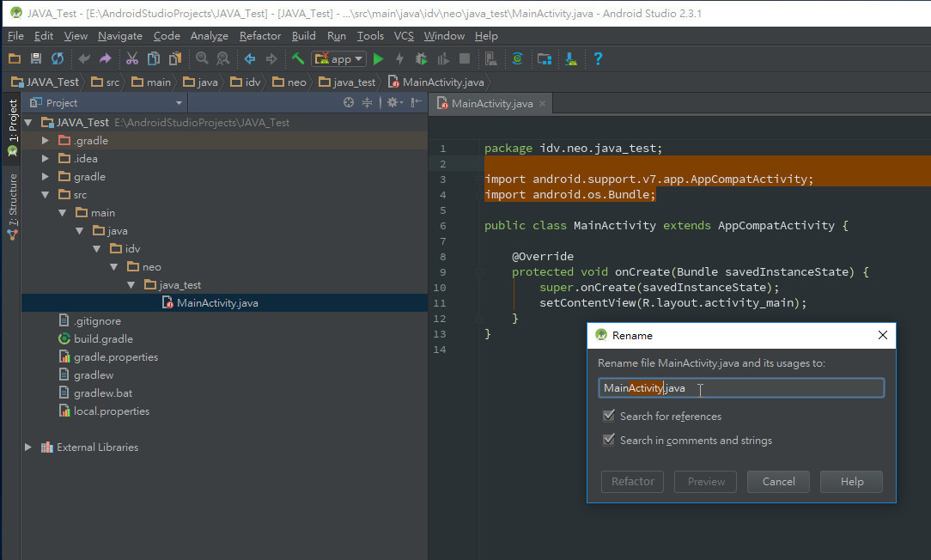Viewport: 931px width, 560px height.
Task: Open the Refactor menu
Action: point(260,35)
